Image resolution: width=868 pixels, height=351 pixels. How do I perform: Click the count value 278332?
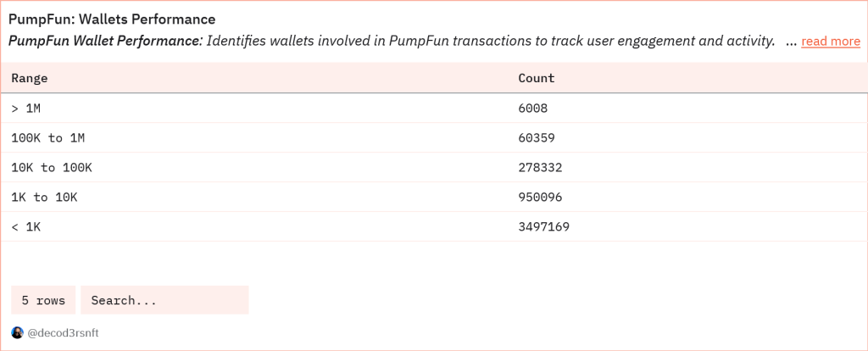pos(540,167)
